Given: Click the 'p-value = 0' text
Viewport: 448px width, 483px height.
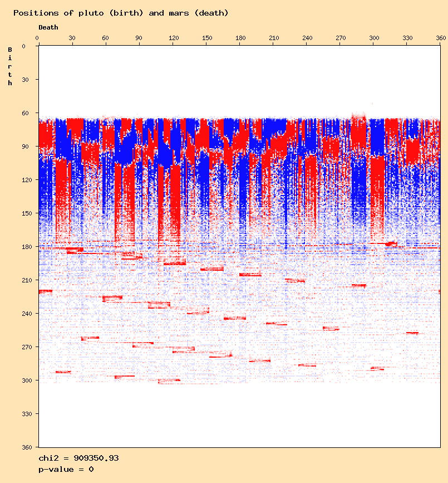Looking at the screenshot, I should (x=66, y=470).
